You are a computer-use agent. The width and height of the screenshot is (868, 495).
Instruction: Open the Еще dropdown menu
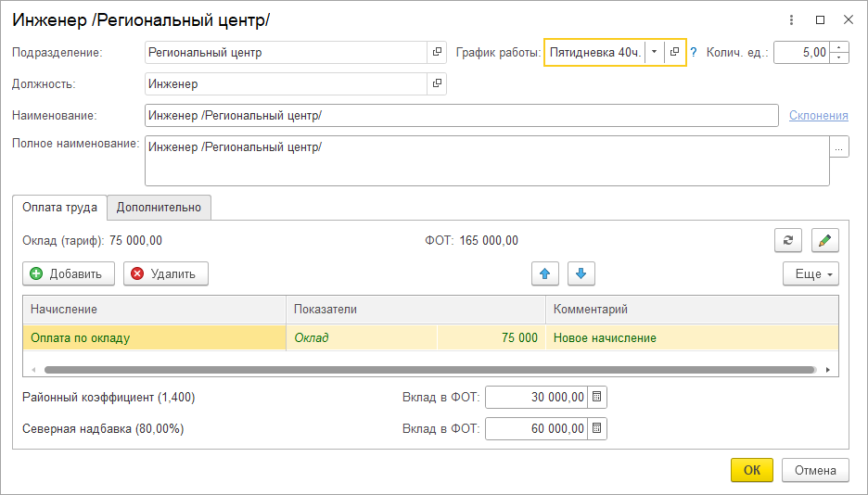point(811,273)
